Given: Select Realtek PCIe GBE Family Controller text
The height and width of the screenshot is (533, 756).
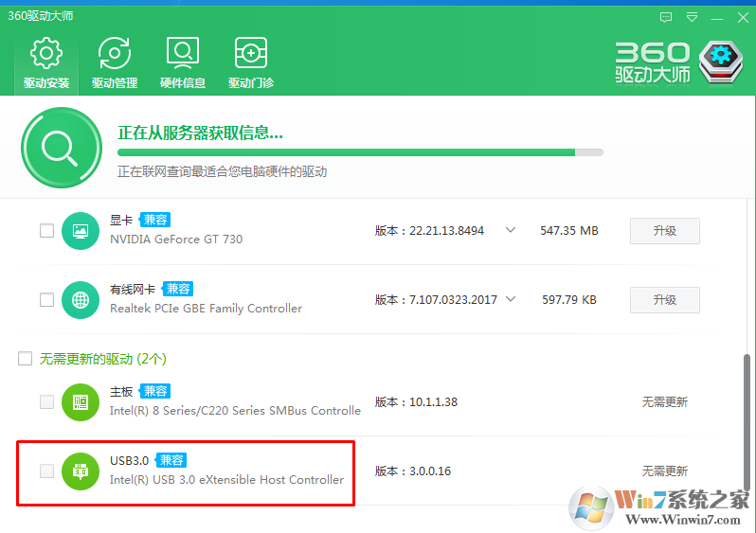Looking at the screenshot, I should tap(206, 309).
